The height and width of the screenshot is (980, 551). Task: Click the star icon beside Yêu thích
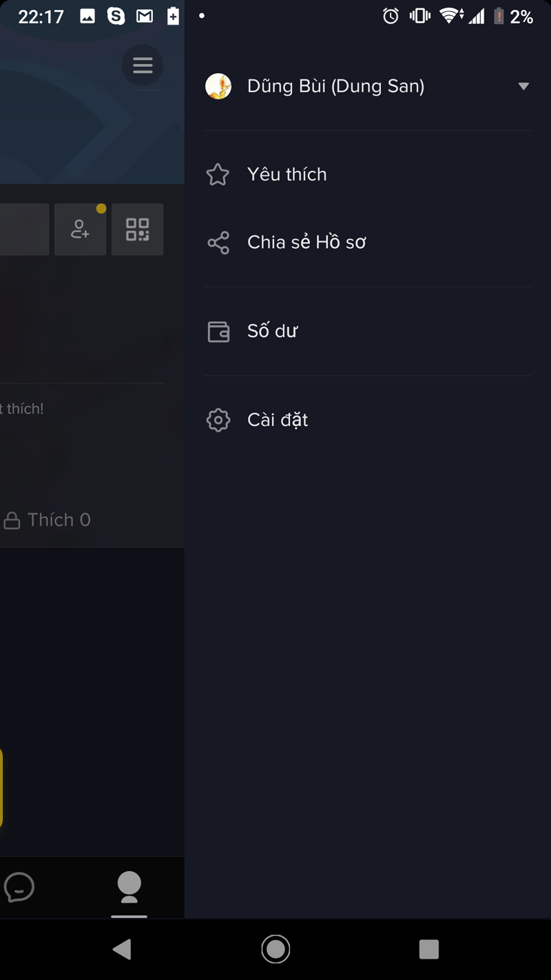[x=218, y=174]
